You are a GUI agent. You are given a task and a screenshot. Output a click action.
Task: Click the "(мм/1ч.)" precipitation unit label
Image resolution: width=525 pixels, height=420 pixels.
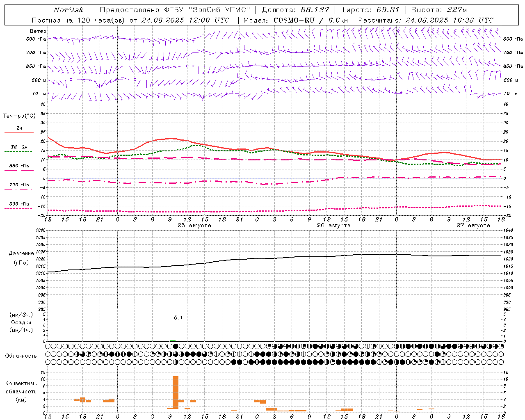click(x=21, y=330)
